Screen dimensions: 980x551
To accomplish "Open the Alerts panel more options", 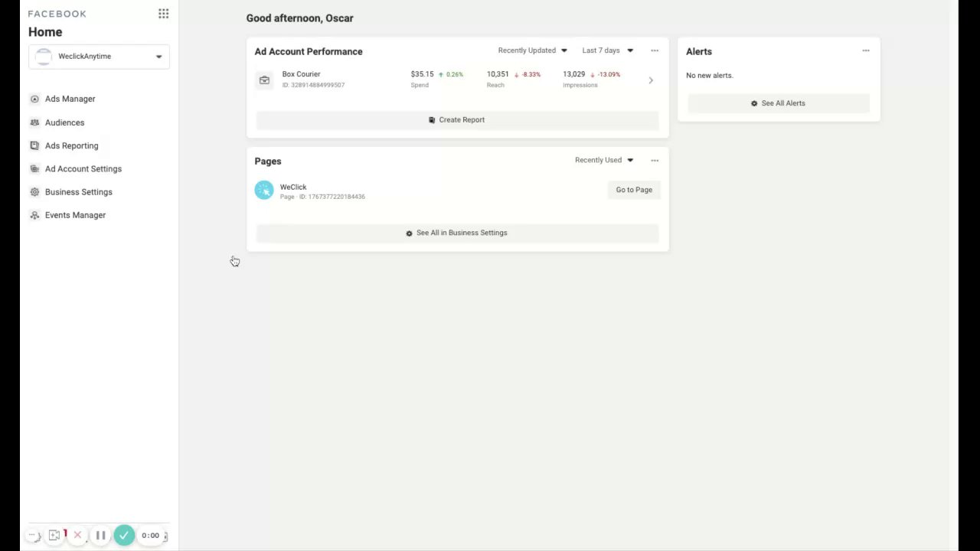I will pos(866,51).
